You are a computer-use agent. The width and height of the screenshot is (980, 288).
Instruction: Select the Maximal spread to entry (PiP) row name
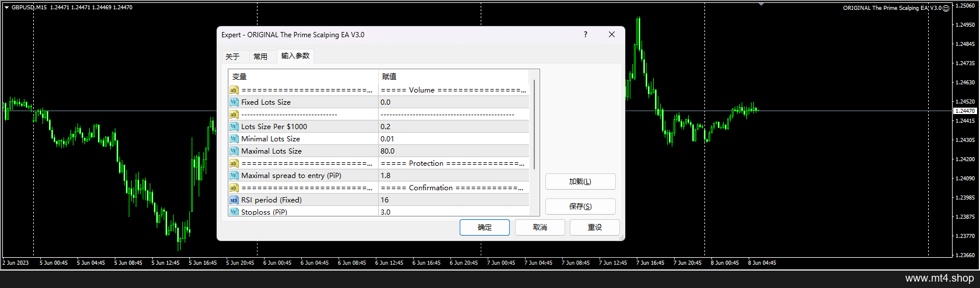point(291,176)
